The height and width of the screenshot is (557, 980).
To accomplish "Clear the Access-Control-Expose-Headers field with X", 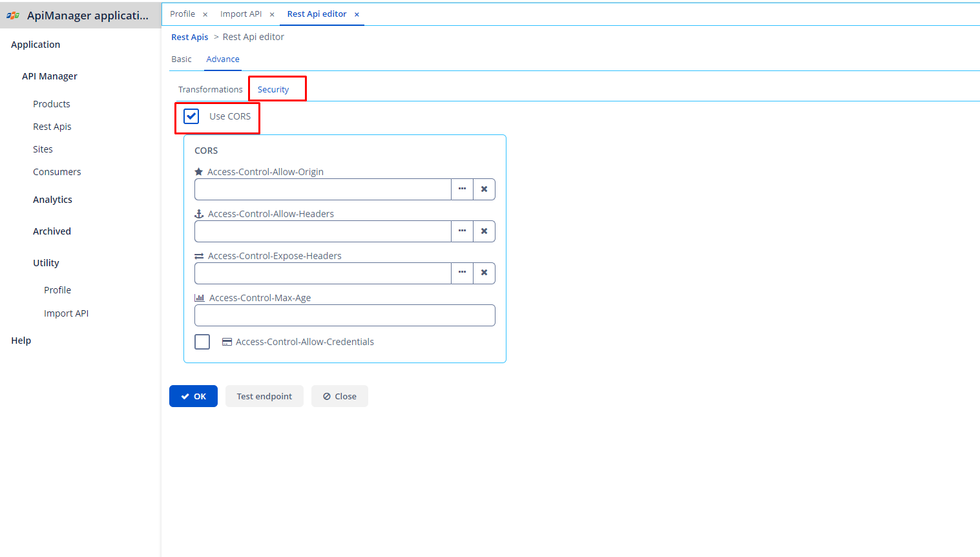I will coord(484,273).
